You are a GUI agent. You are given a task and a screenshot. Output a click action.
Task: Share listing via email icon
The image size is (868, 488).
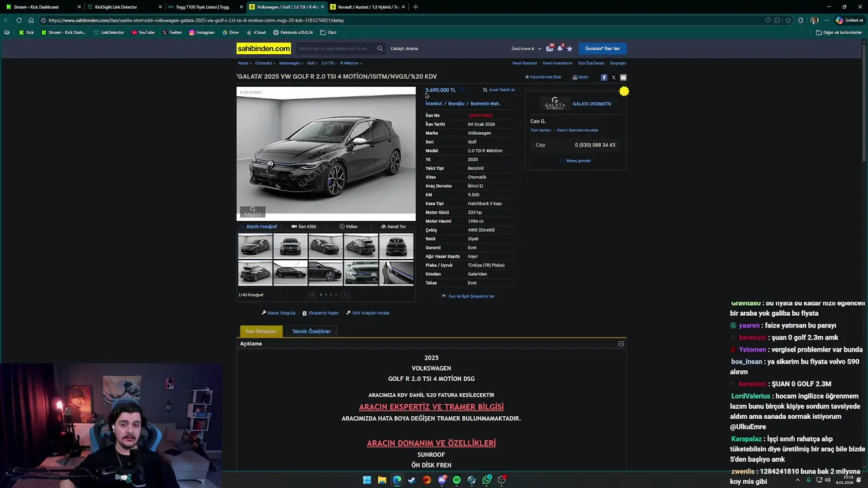point(623,77)
